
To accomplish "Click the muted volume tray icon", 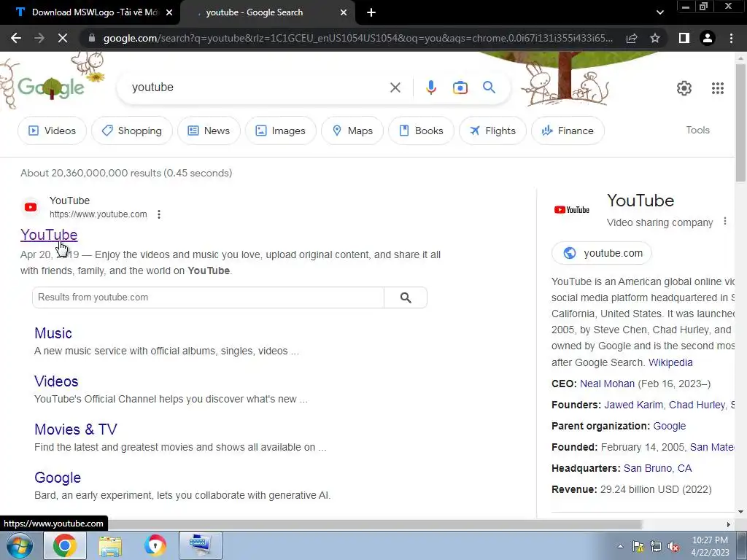I will coord(673,547).
